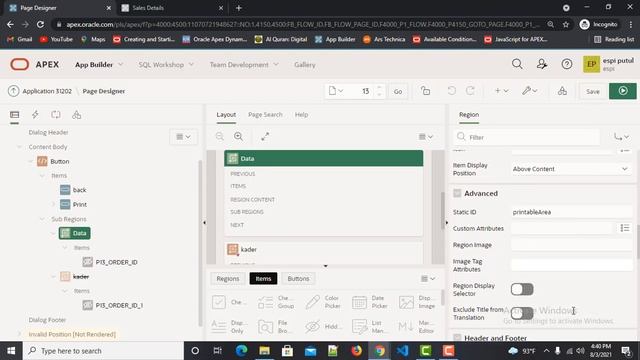Open the APEX search icon
The image size is (640, 360).
click(517, 64)
